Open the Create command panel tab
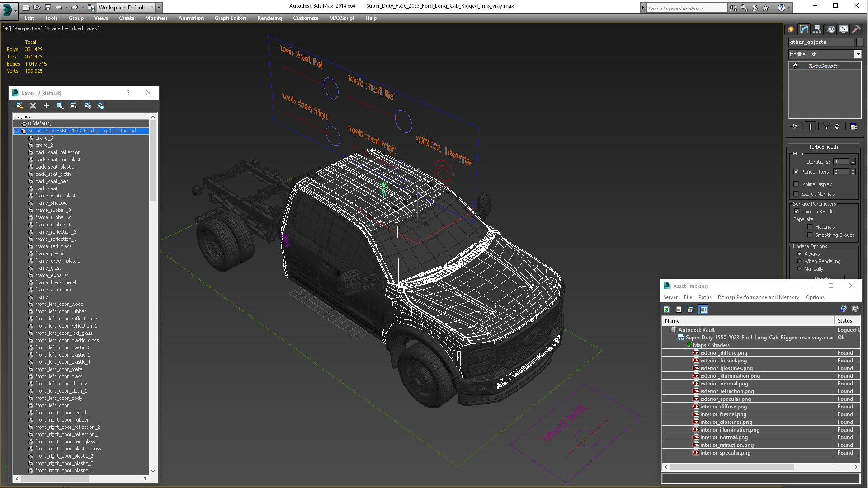 pyautogui.click(x=791, y=29)
